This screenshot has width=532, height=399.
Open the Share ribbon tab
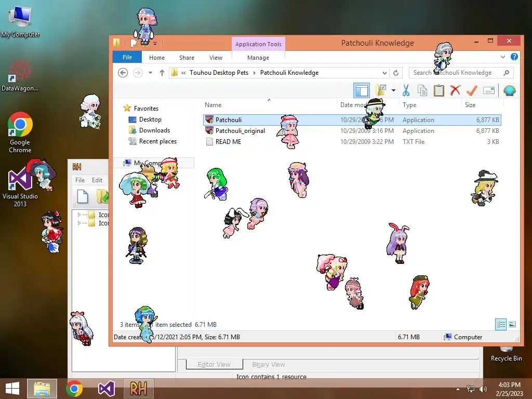click(187, 58)
